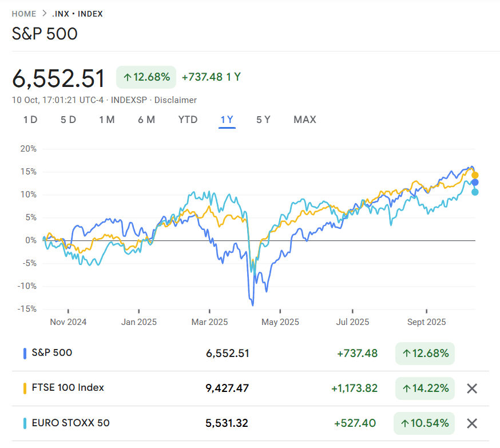Click the FTSE 100 yellow color marker
Screen dimensions: 500x448
(x=25, y=388)
